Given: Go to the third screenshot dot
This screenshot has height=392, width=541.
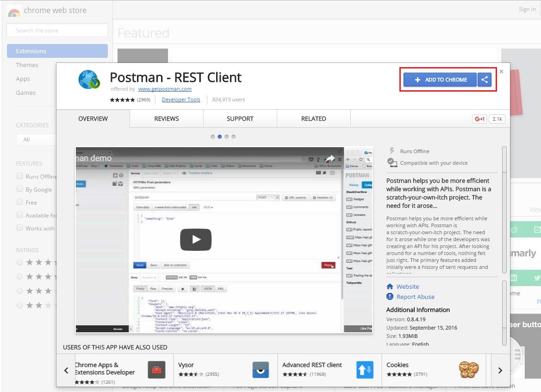Looking at the screenshot, I should tap(226, 137).
